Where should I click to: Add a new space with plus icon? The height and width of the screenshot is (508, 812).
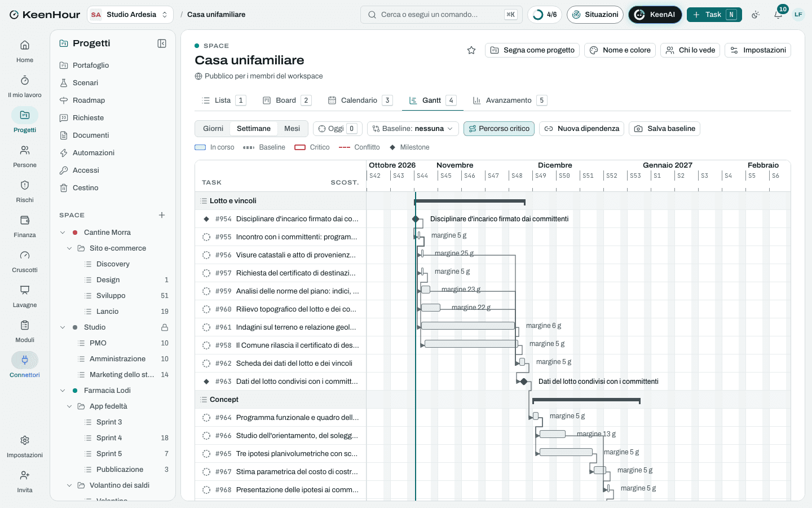tap(162, 215)
